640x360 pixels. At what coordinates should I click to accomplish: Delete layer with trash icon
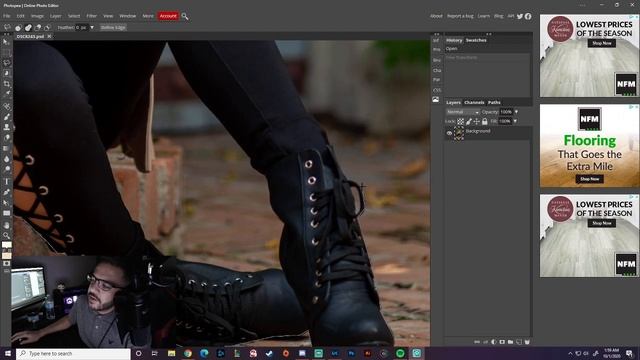(527, 342)
